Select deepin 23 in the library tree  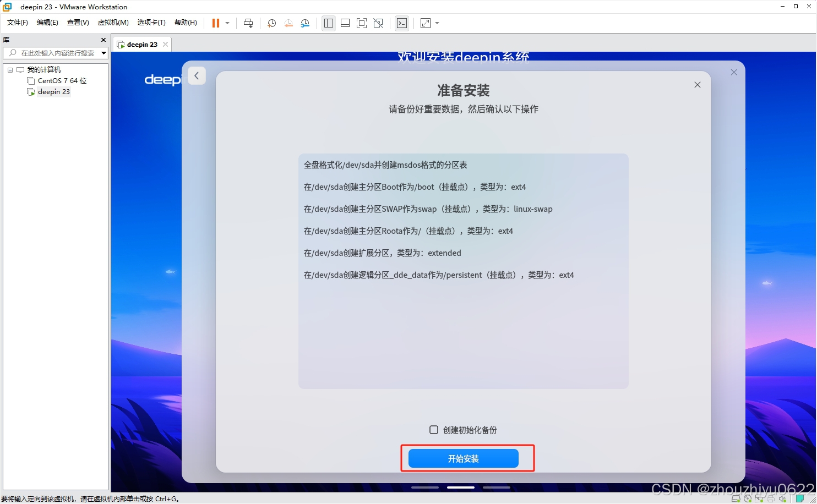pyautogui.click(x=53, y=92)
